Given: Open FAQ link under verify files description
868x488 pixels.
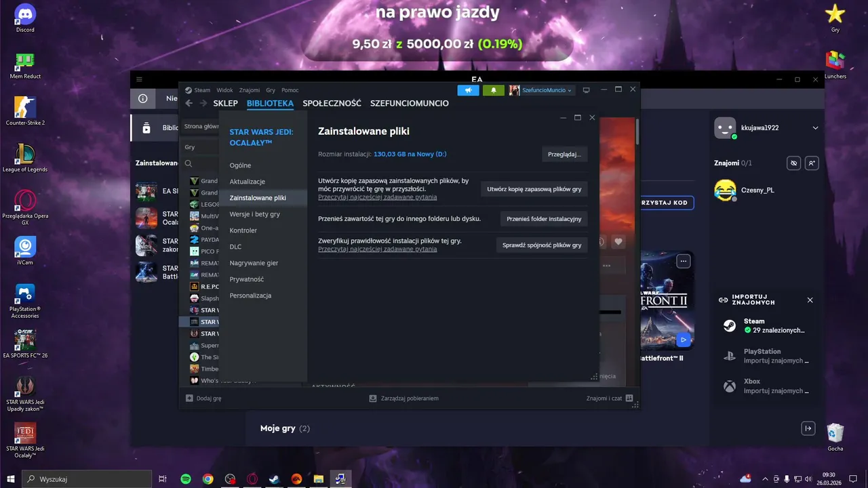Looking at the screenshot, I should pos(377,249).
